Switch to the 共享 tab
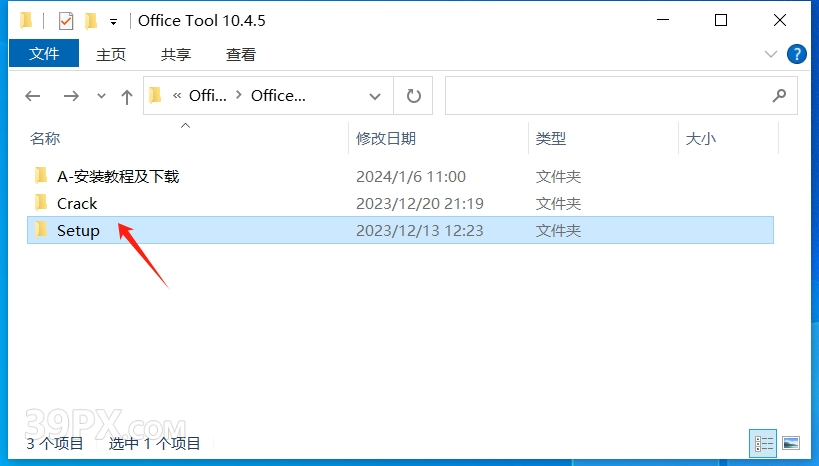The image size is (819, 466). click(x=176, y=54)
